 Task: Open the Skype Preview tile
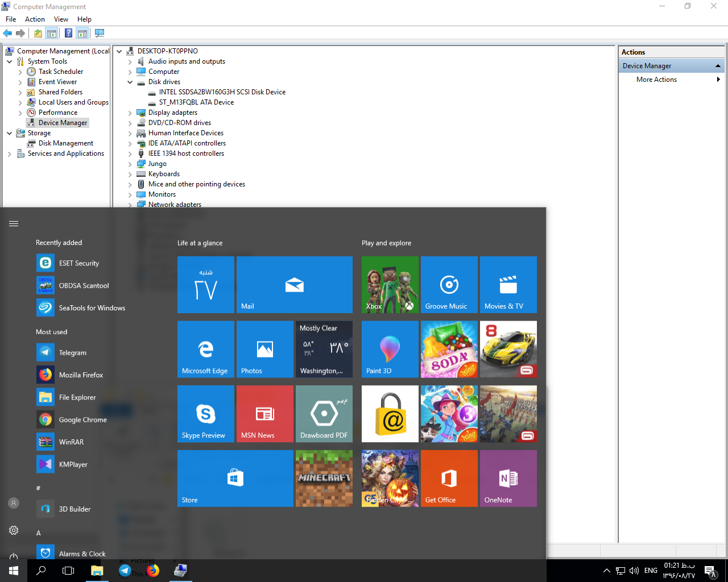(x=206, y=414)
